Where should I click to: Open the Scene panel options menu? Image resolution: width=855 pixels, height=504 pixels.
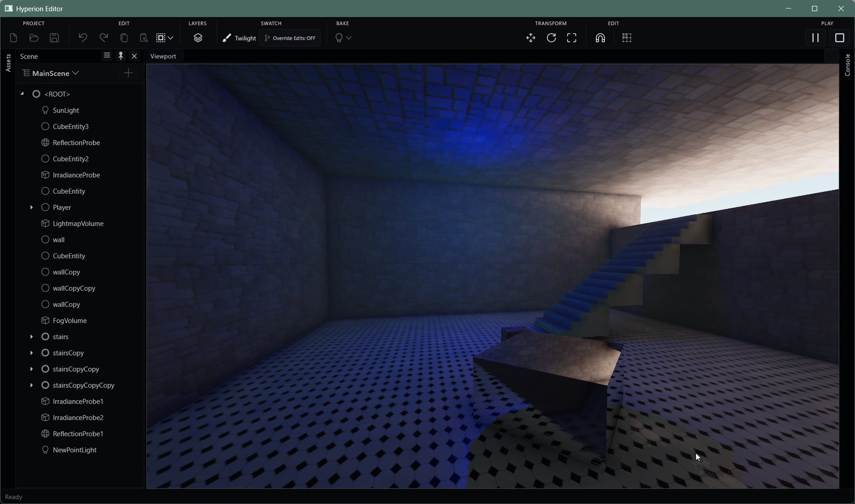click(107, 55)
